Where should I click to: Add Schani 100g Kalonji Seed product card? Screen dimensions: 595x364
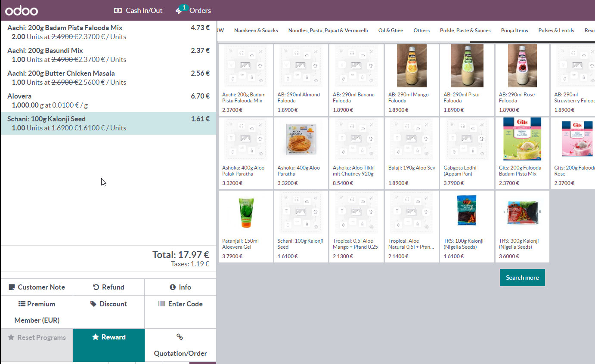[301, 226]
